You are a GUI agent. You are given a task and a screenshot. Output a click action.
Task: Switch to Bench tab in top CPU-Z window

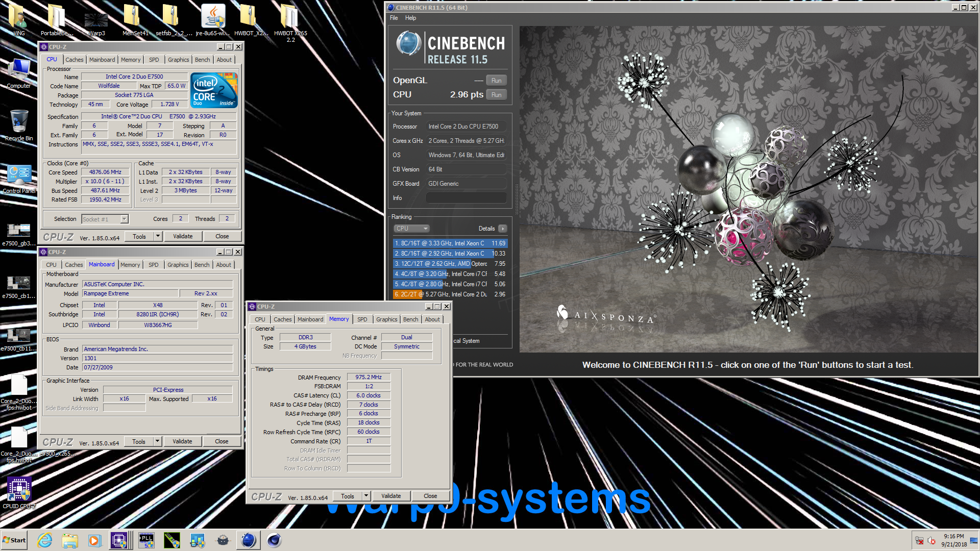203,60
